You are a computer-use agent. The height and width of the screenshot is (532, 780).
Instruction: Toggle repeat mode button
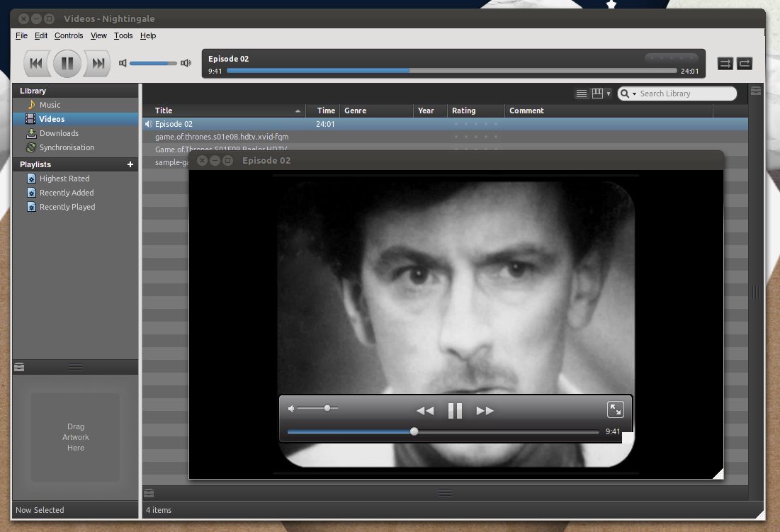click(x=745, y=63)
